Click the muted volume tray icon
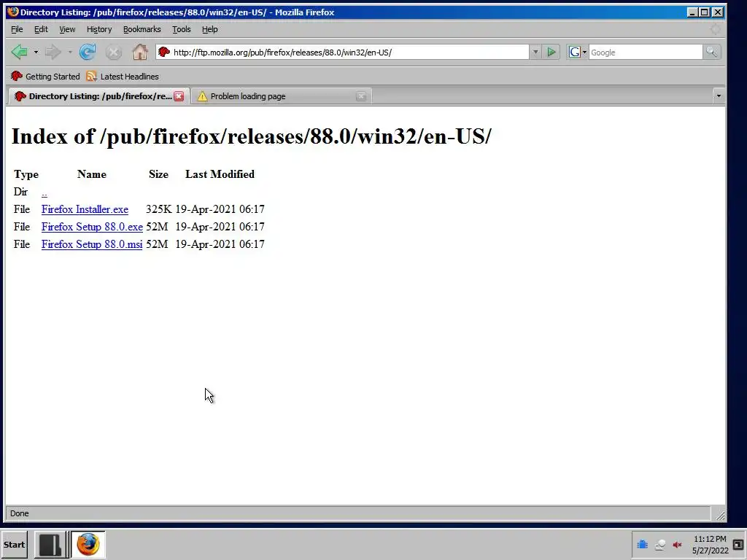 pos(677,544)
